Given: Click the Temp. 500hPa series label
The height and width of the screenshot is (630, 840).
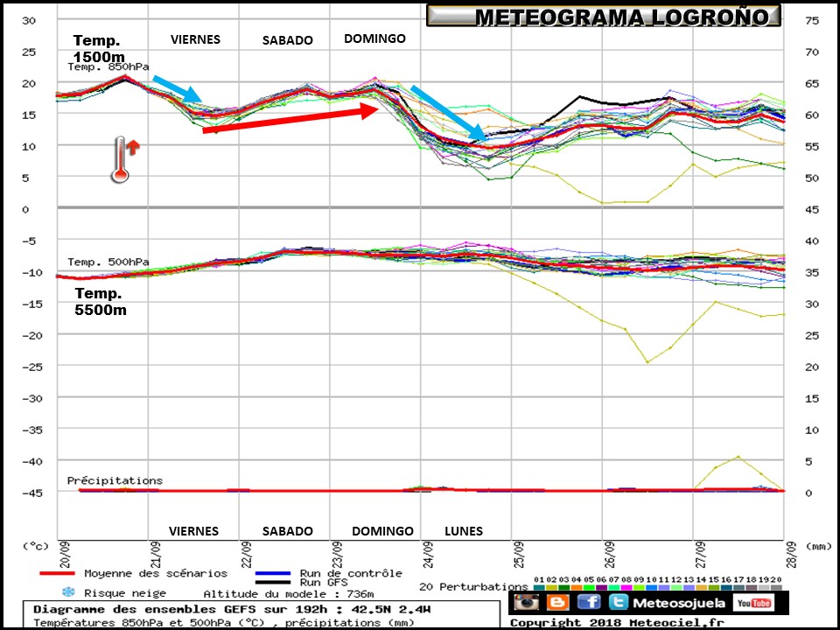Looking at the screenshot, I should (x=108, y=262).
